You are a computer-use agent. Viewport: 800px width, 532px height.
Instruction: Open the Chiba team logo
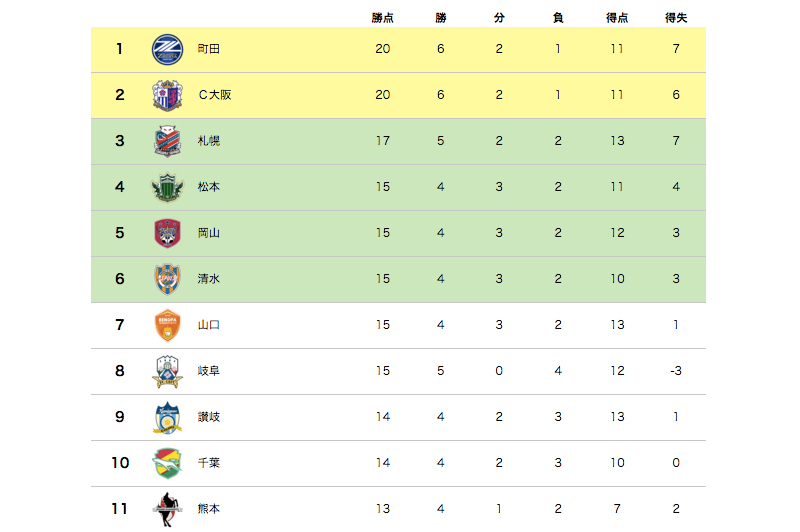[167, 463]
